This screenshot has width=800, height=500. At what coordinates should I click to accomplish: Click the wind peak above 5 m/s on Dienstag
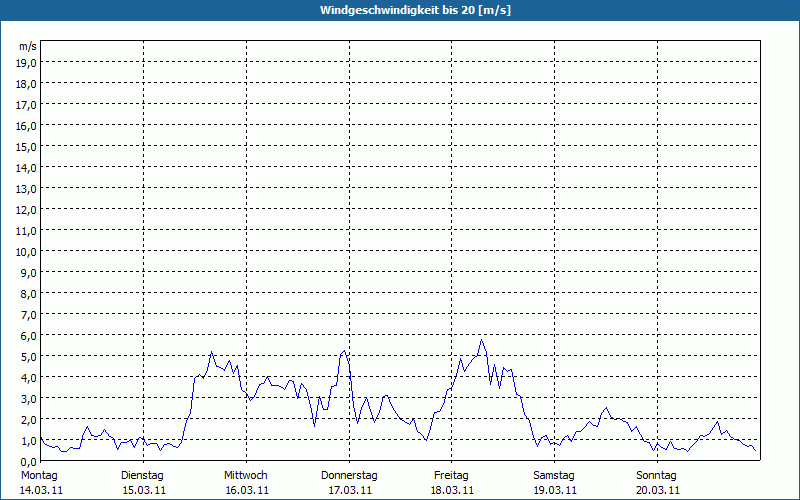[212, 352]
